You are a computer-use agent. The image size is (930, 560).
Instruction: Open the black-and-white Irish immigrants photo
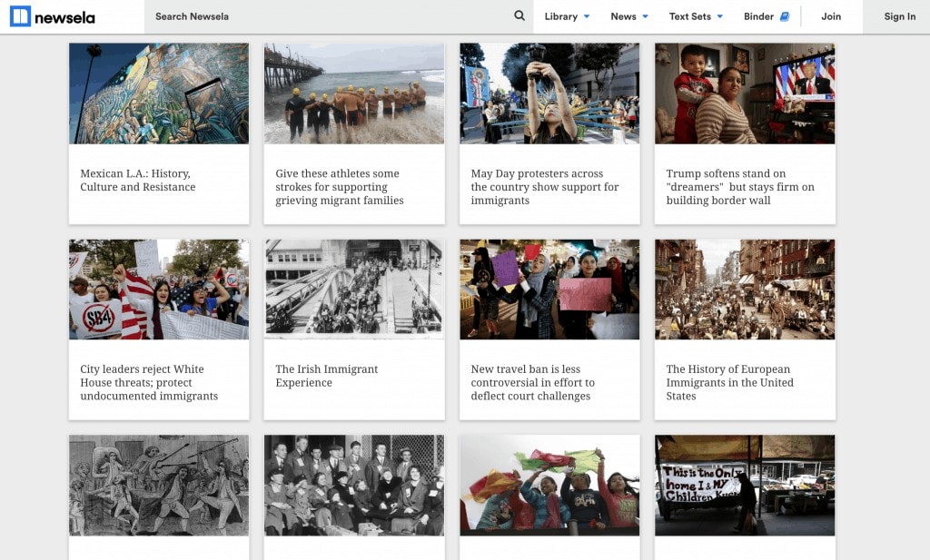(354, 290)
